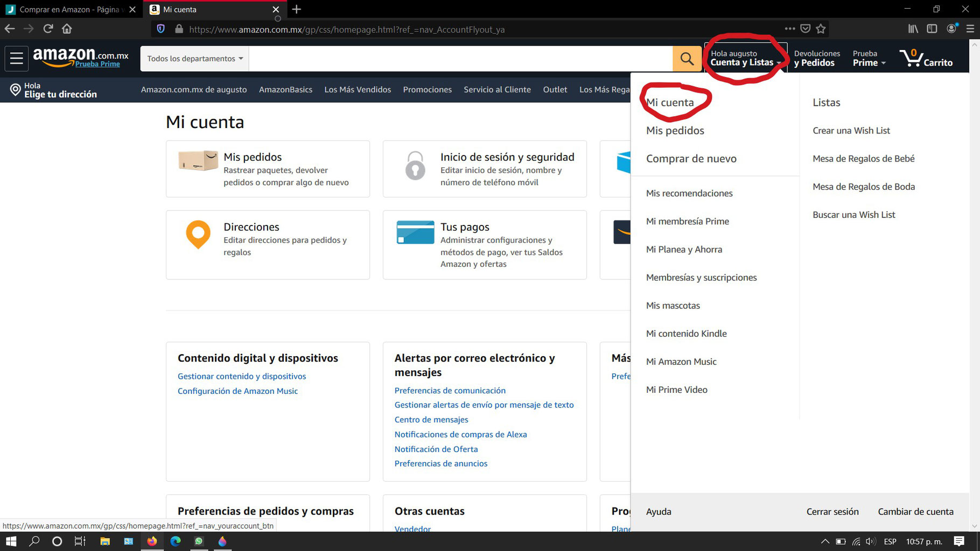Open Firefox from the taskbar
The image size is (980, 551).
tap(152, 541)
